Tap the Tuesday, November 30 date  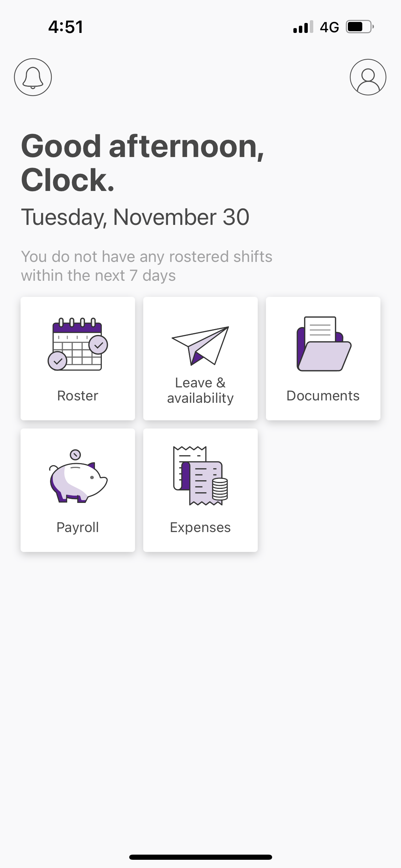click(135, 217)
